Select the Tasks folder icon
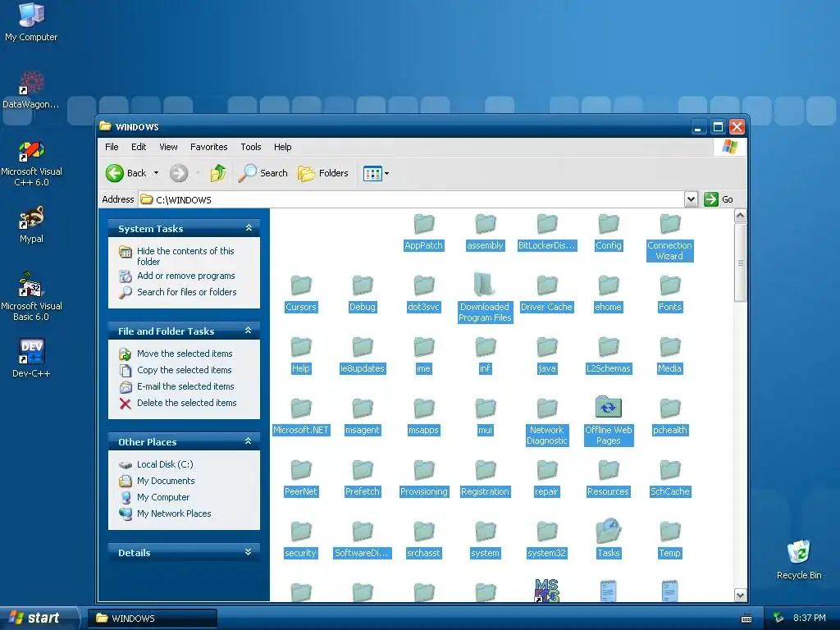Screen dimensions: 840x630 [608, 531]
